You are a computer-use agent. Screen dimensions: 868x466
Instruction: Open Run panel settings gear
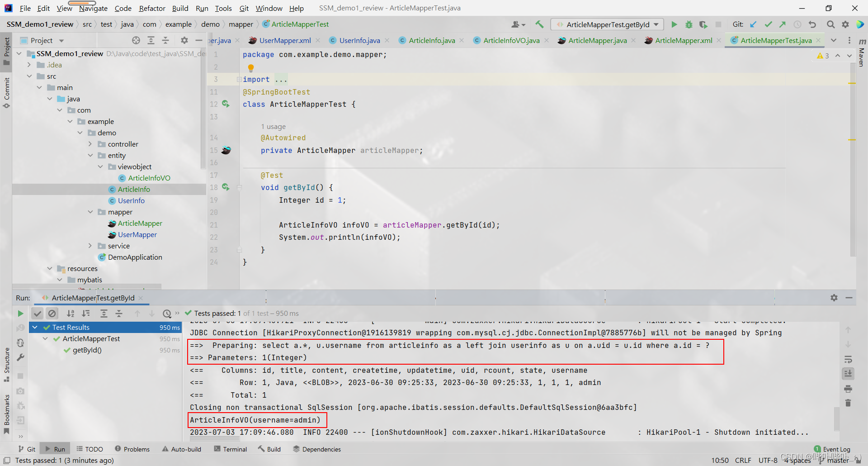[x=834, y=298]
